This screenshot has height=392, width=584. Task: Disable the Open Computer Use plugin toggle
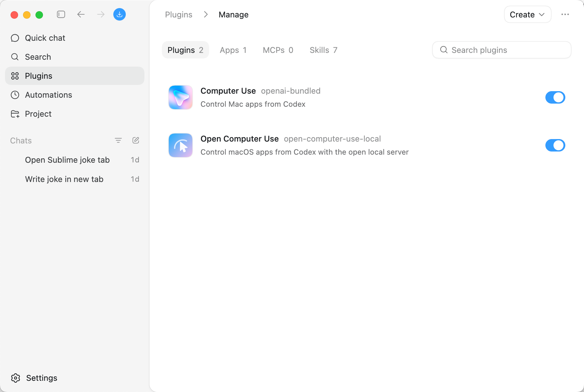tap(555, 145)
